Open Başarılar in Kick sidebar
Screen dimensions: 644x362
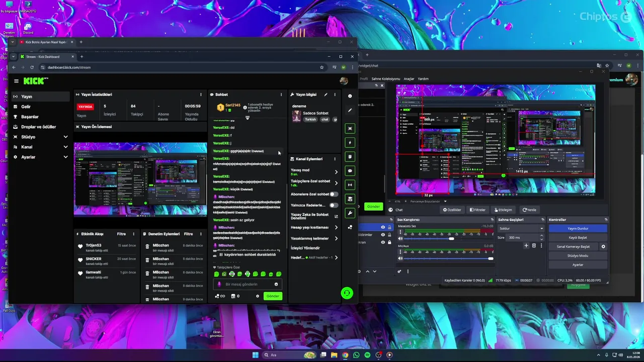pos(41,117)
